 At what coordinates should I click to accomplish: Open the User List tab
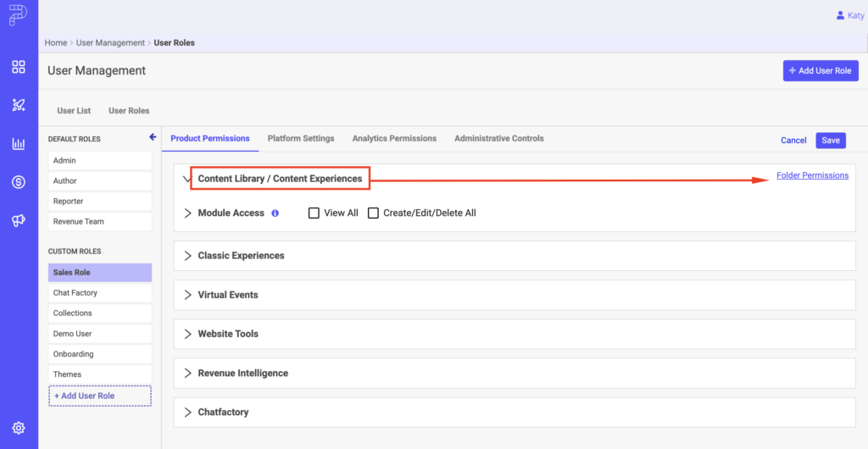point(74,111)
